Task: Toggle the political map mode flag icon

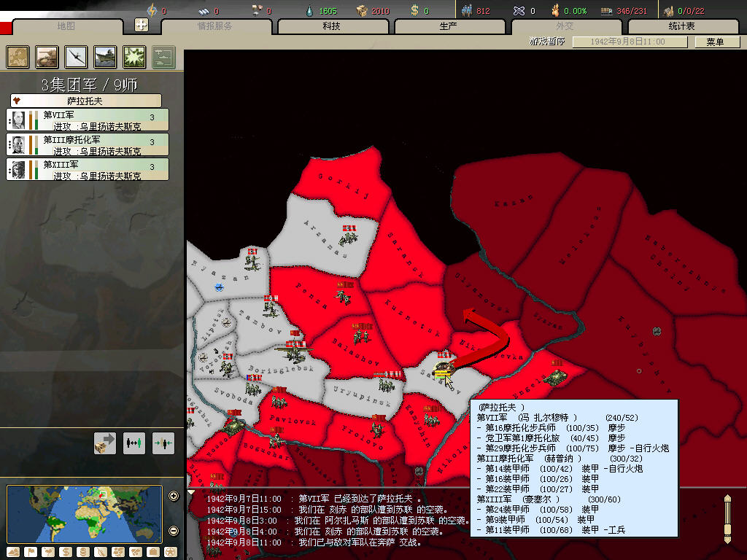Action: pos(30,551)
